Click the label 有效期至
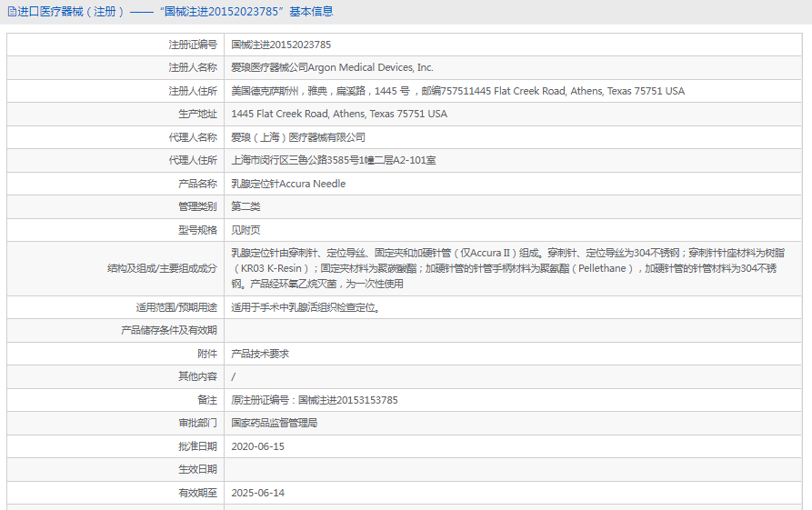812x510 pixels. (198, 493)
